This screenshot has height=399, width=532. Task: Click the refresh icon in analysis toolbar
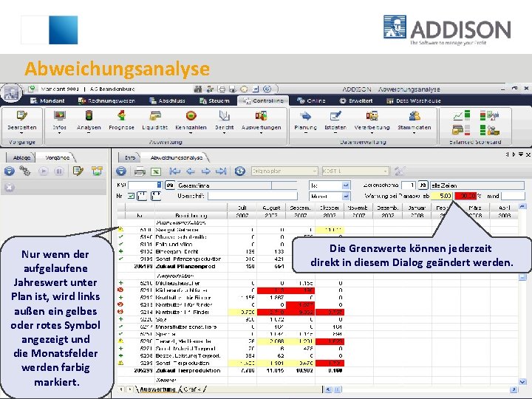(x=240, y=171)
